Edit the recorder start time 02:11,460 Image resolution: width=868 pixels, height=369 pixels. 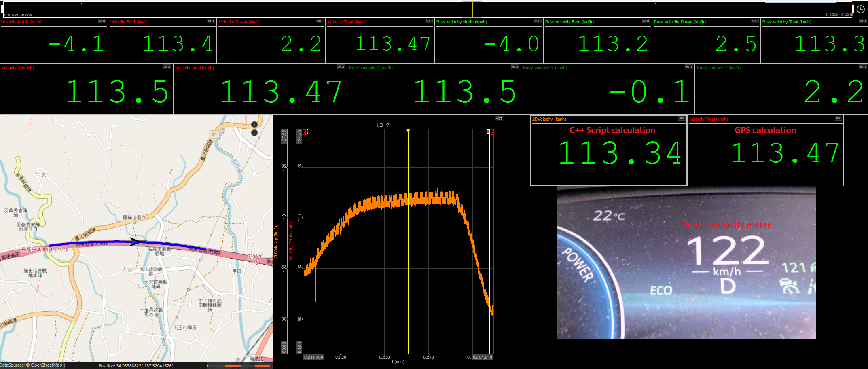[x=314, y=357]
